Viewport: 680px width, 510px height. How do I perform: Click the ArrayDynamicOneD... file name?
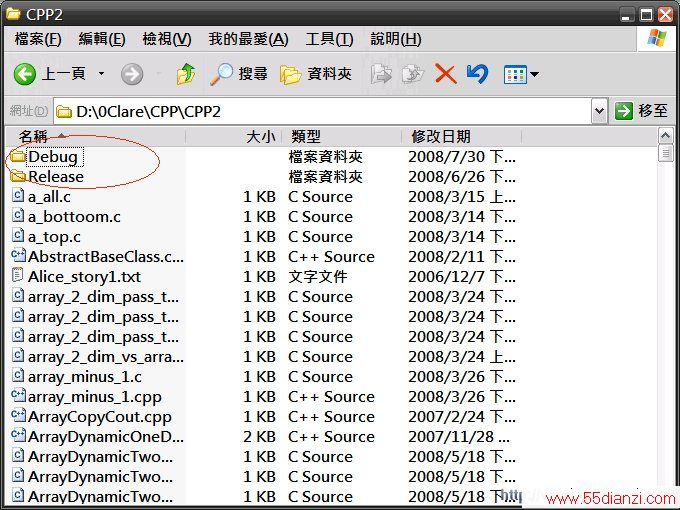(106, 437)
